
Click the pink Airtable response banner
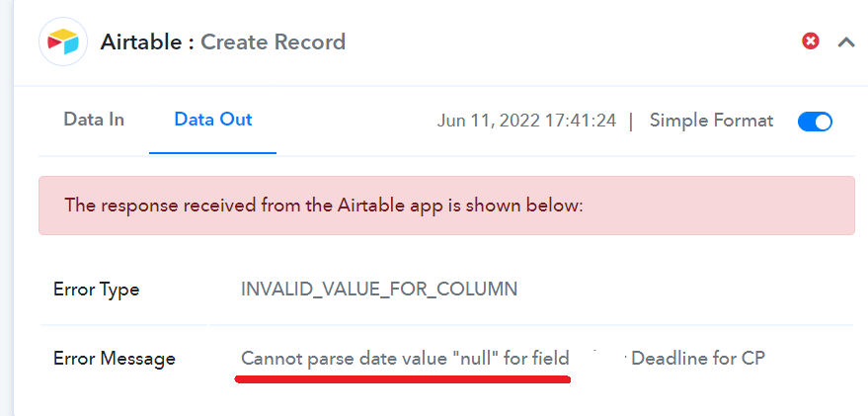pyautogui.click(x=446, y=206)
